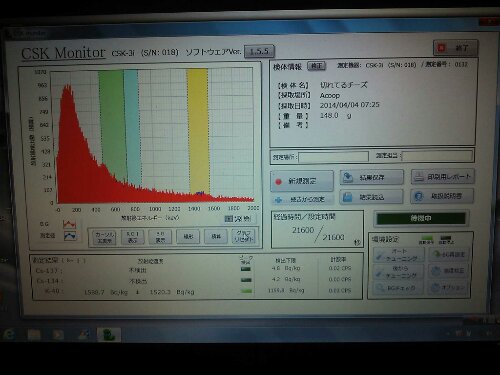Open the print report (印刷用レポート) button
This screenshot has width=500, height=375.
pos(443,177)
